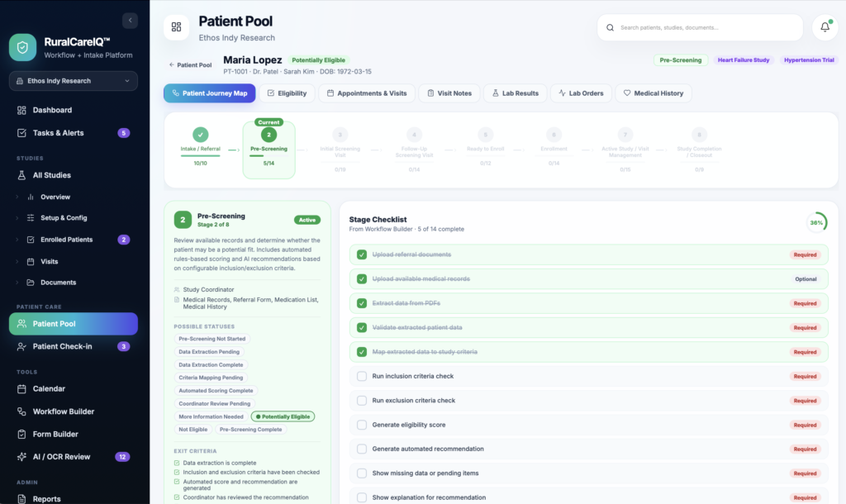Click the grid icon beside Patient Pool title
Viewport: 846px width, 504px height.
[177, 27]
